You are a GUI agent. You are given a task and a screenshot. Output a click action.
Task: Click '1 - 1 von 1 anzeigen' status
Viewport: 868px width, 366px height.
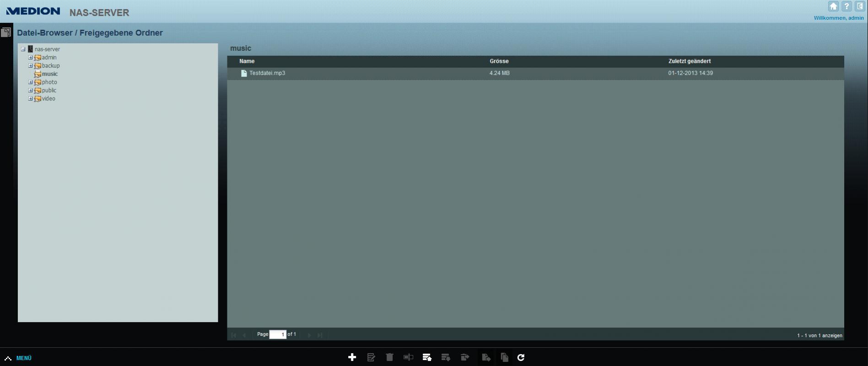819,335
